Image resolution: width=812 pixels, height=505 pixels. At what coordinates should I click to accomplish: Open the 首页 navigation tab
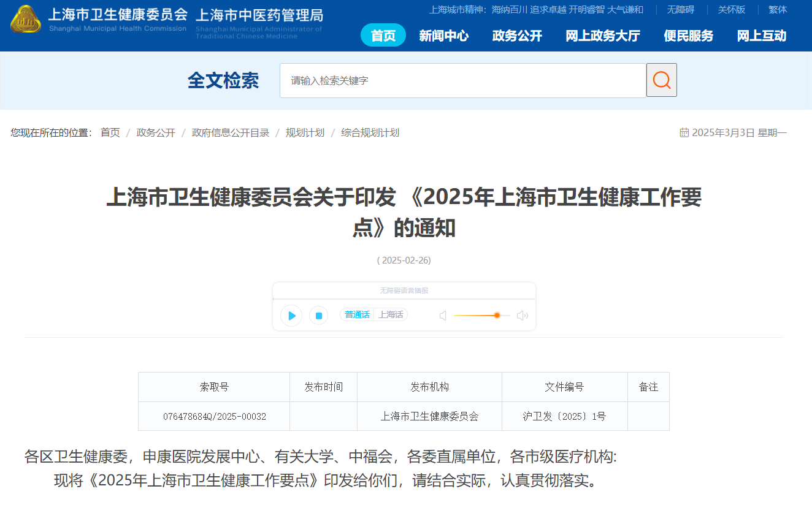383,36
